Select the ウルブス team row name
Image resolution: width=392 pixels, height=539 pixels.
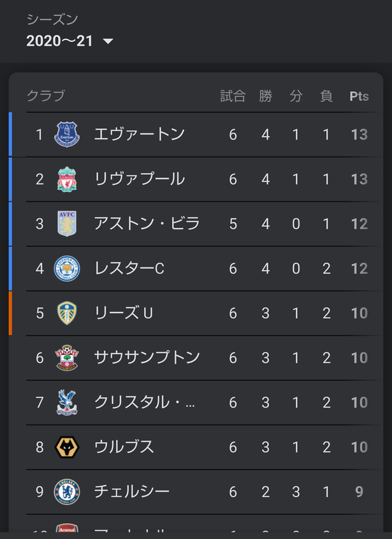click(124, 447)
